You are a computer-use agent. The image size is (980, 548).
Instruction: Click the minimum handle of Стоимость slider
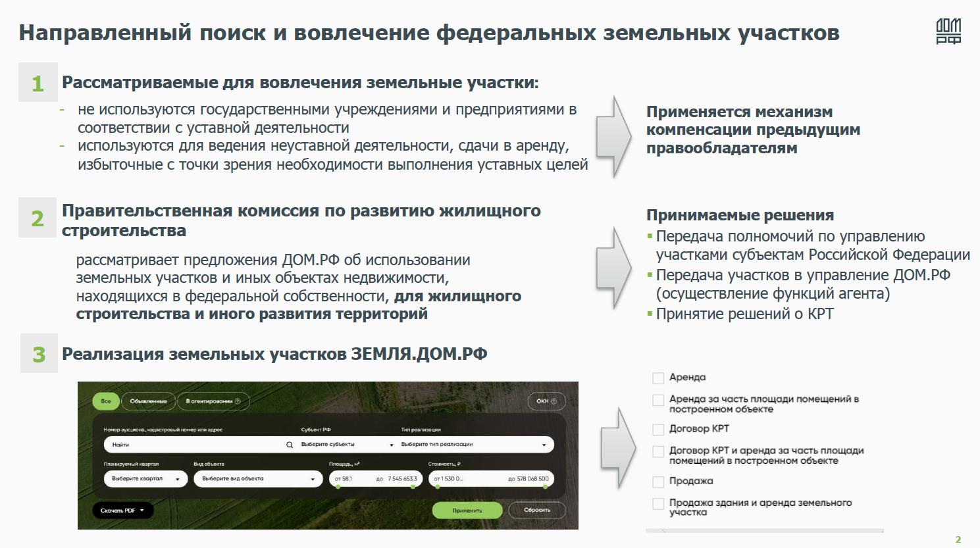pos(437,487)
